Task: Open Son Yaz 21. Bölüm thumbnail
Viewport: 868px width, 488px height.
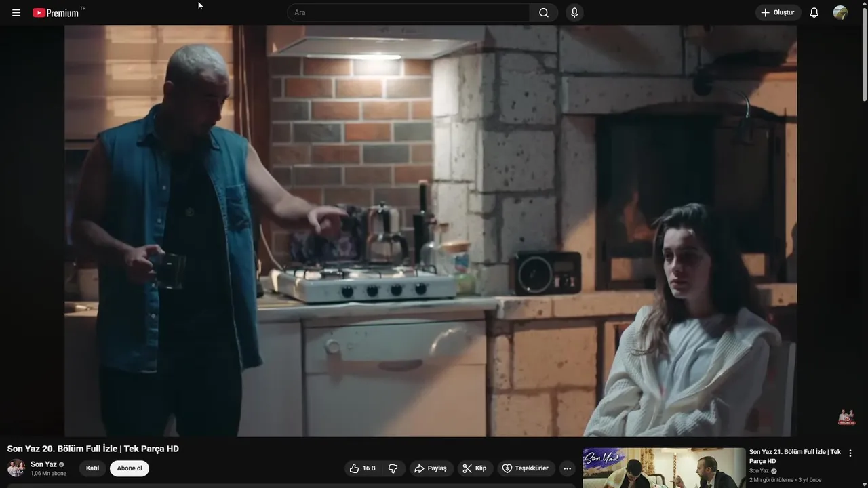Action: coord(664,468)
